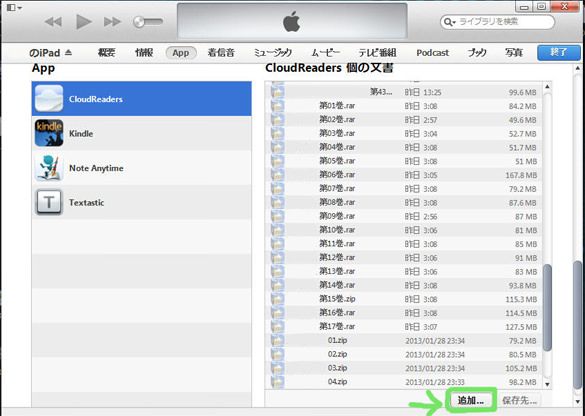Switch to the 情報 tab

tap(144, 53)
